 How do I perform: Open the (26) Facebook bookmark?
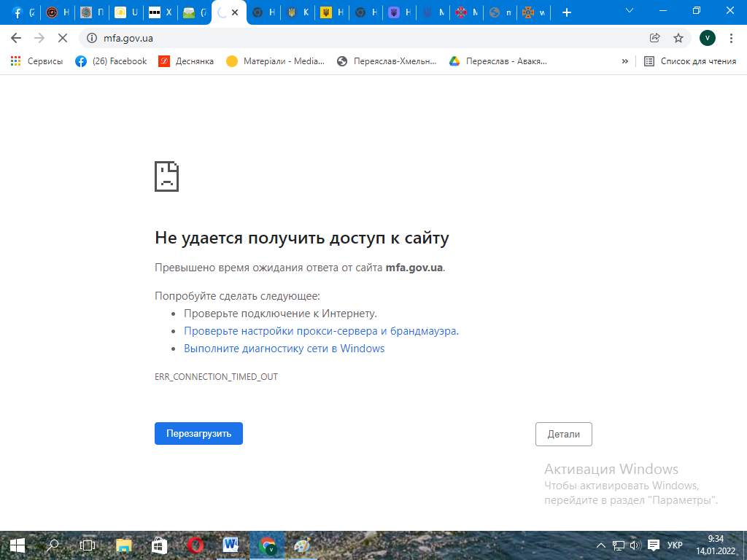click(x=112, y=61)
